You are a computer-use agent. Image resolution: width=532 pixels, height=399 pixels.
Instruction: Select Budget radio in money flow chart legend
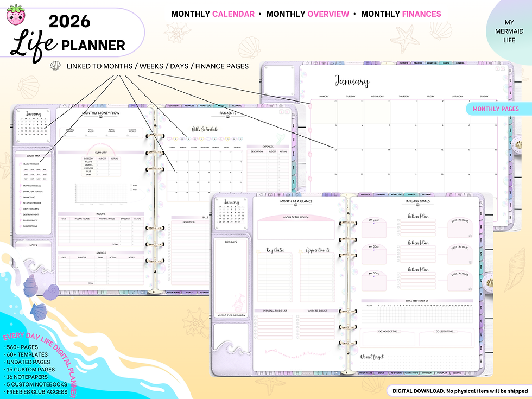131,185
